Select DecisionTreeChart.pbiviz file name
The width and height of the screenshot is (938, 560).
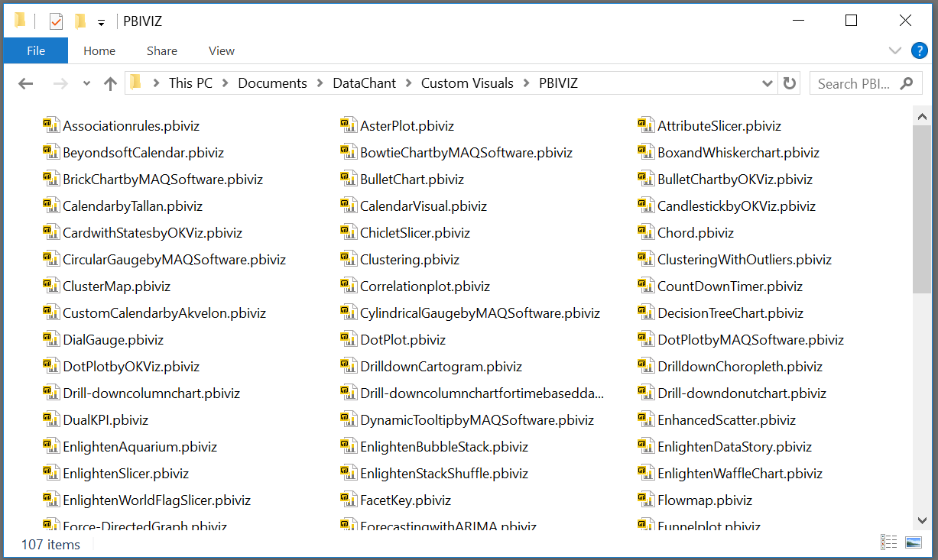click(x=731, y=313)
